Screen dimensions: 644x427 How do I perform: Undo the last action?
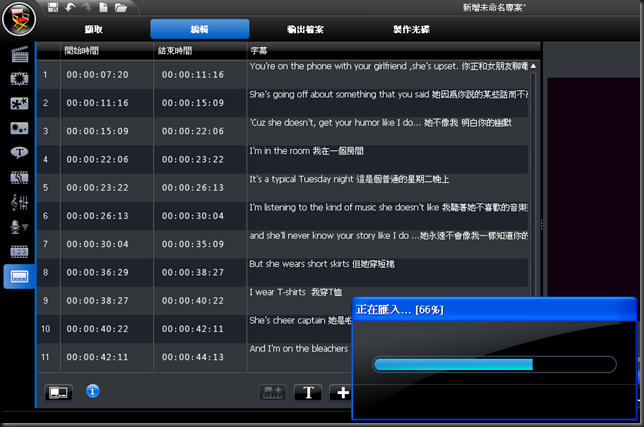[70, 7]
